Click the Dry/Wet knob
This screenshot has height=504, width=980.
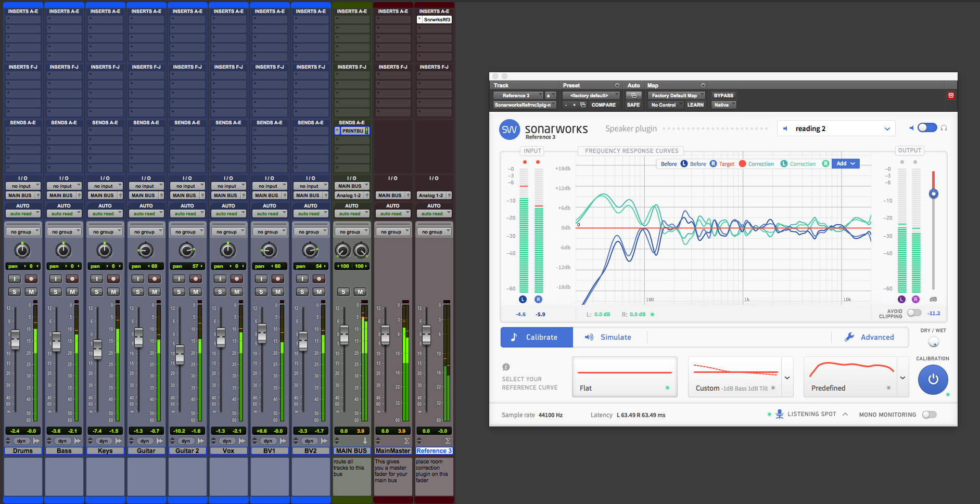click(x=934, y=342)
